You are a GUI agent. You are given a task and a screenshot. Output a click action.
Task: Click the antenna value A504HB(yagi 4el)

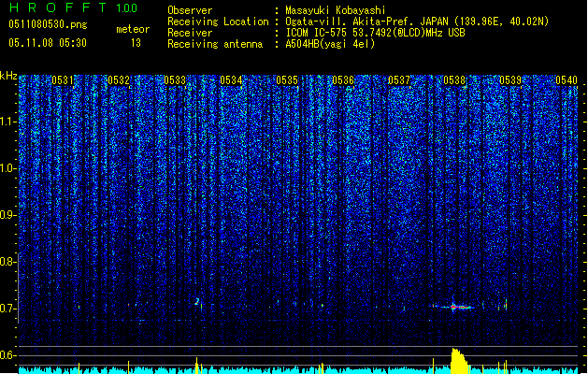[330, 44]
